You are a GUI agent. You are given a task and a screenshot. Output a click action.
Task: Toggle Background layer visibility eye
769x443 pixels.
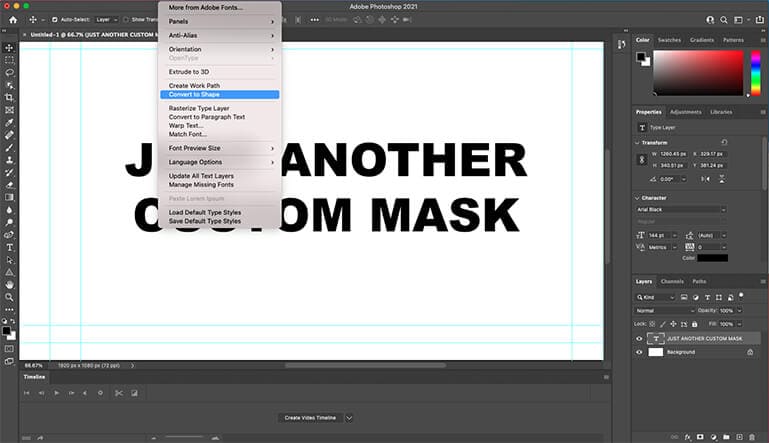pos(640,352)
